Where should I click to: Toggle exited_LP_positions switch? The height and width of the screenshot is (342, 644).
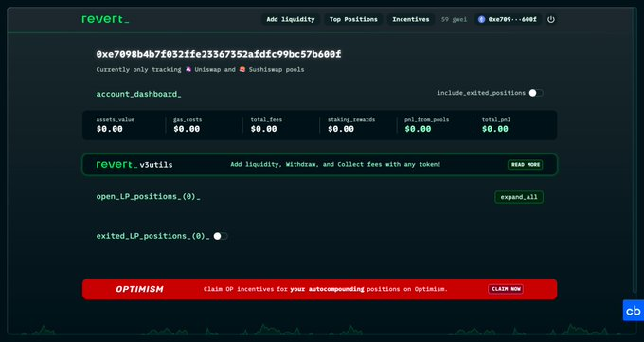220,236
